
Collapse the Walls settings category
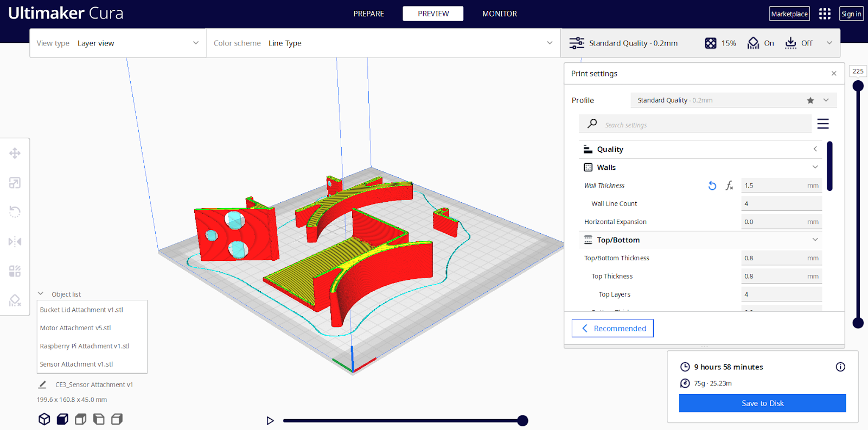click(x=701, y=168)
